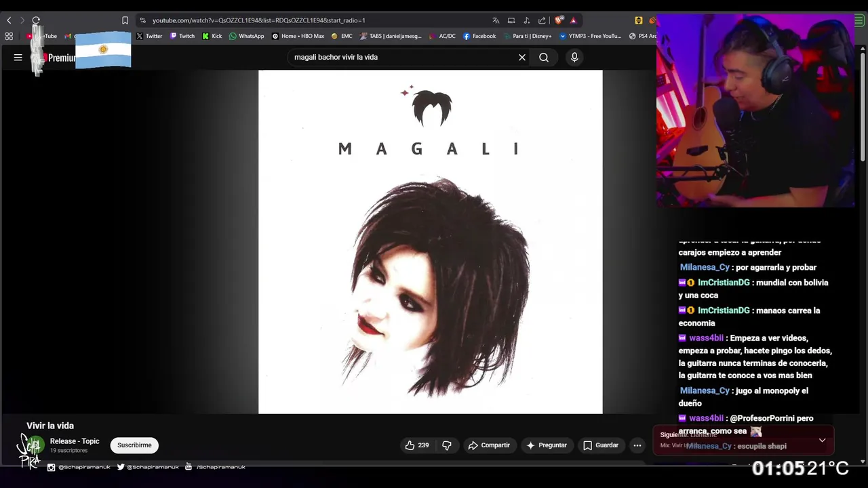Image resolution: width=868 pixels, height=488 pixels.
Task: Click username Milanesa_Cy on 'por agarrarla y probar'
Action: pos(705,268)
